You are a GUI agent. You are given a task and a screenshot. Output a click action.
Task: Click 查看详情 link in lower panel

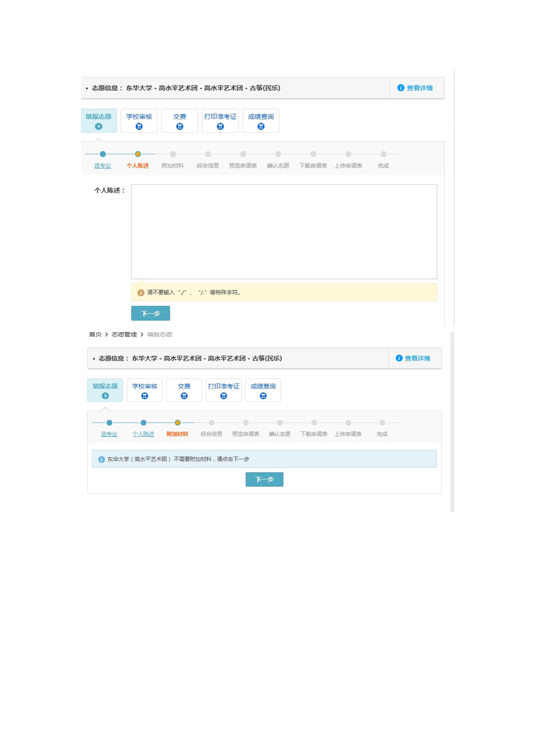(x=417, y=358)
